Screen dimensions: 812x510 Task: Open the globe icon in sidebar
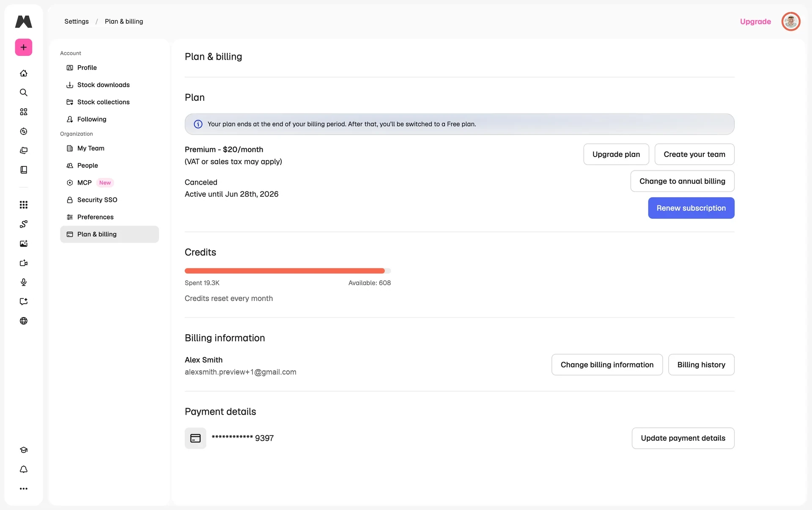24,321
